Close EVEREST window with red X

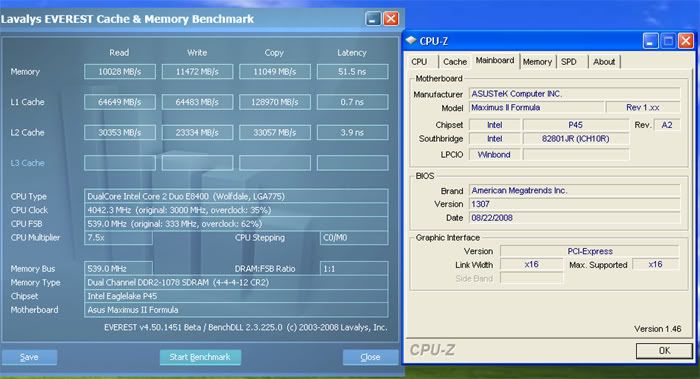(391, 19)
